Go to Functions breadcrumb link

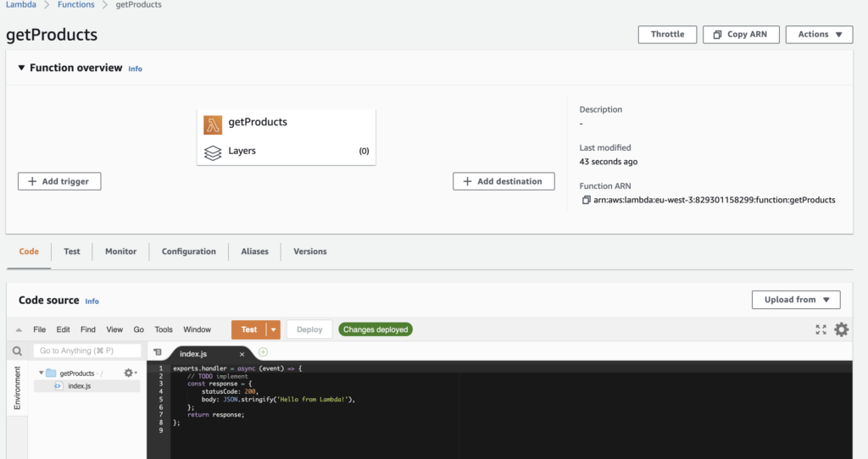tap(75, 4)
